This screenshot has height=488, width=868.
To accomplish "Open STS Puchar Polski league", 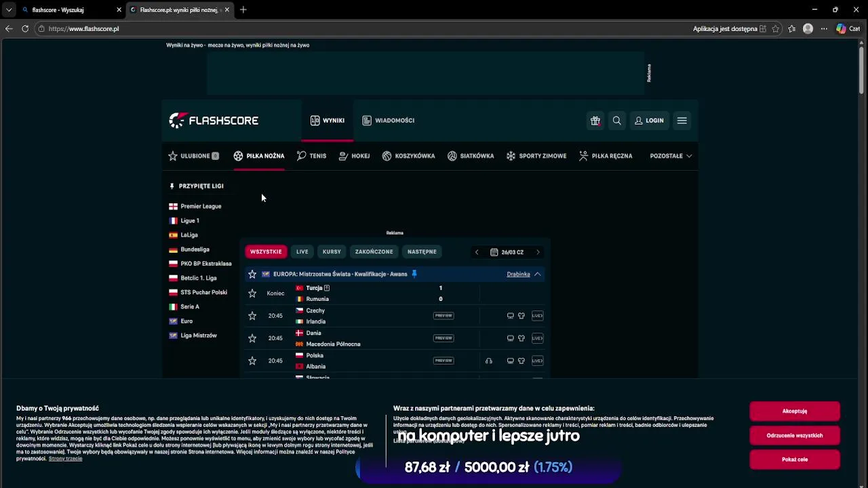I will [198, 292].
